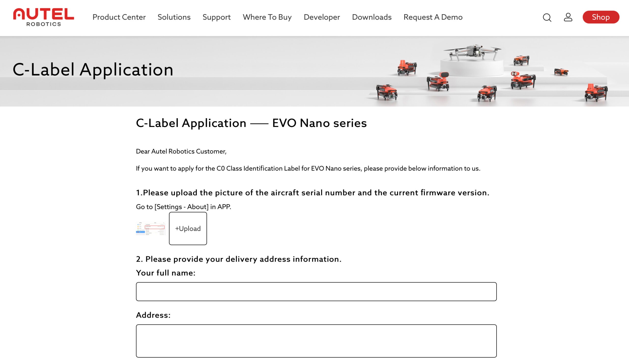
Task: Select the 'Dear Autel Robotics Customer,' line
Action: coord(181,151)
